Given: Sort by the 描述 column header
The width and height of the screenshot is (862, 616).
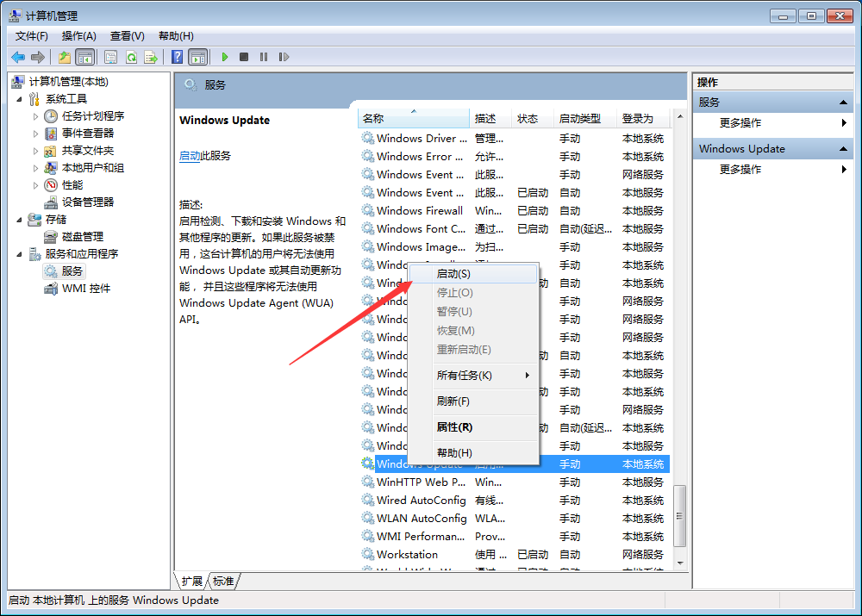Looking at the screenshot, I should (490, 119).
